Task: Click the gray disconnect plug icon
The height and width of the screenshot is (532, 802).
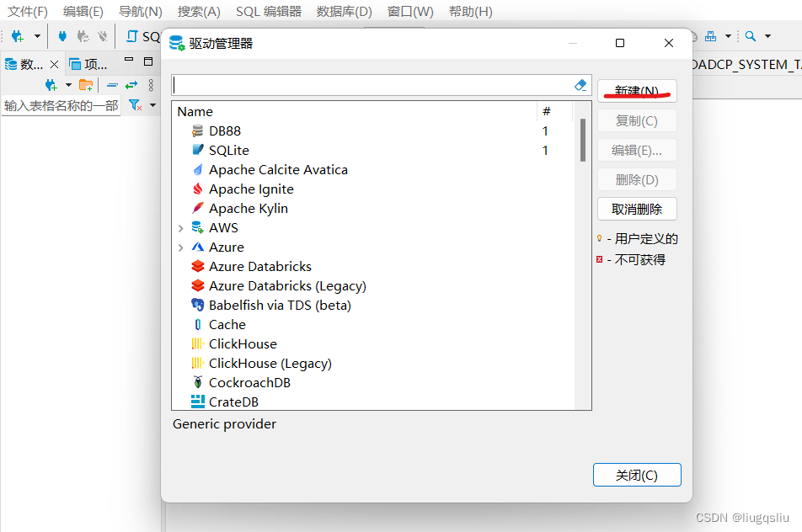Action: point(103,36)
